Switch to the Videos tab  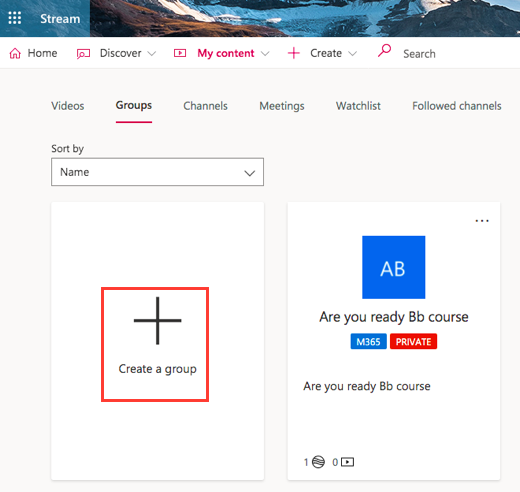click(68, 106)
